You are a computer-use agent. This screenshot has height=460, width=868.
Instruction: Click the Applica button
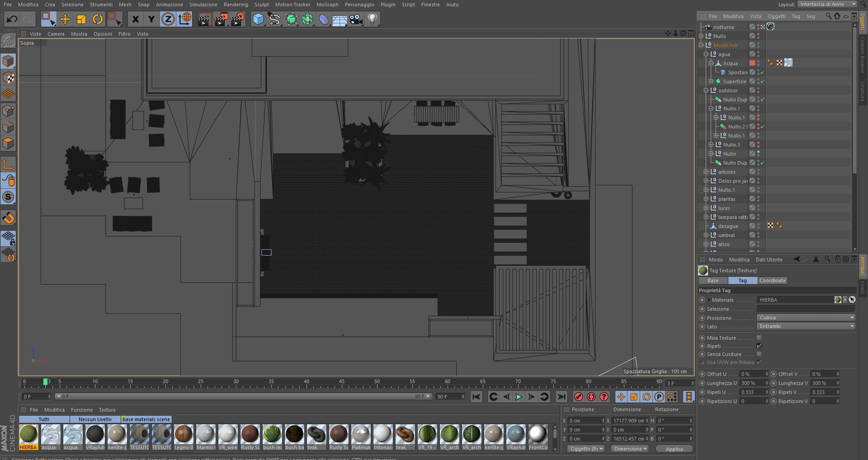(x=674, y=449)
